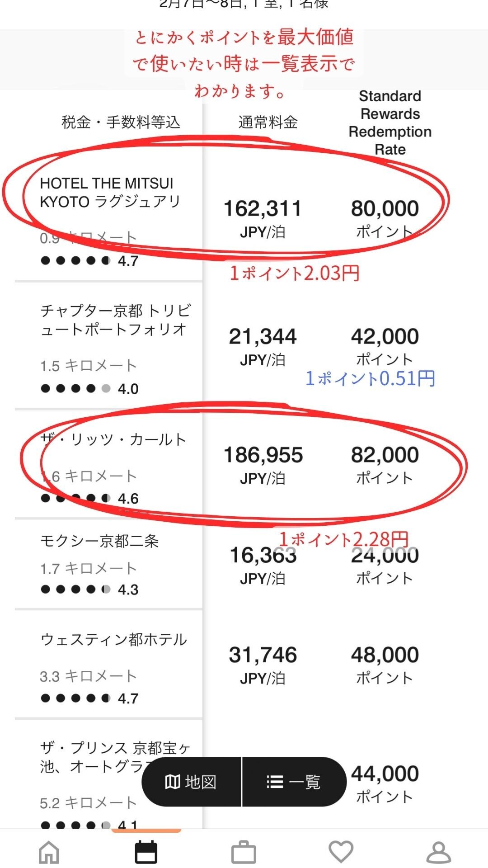
Task: Open favorites heart icon
Action: coord(341,852)
